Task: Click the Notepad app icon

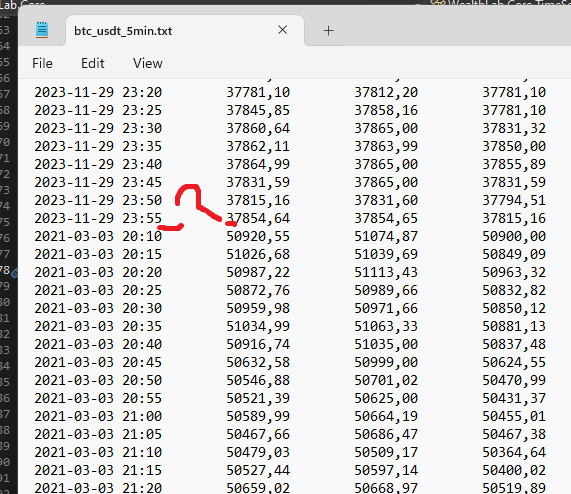Action: (42, 30)
